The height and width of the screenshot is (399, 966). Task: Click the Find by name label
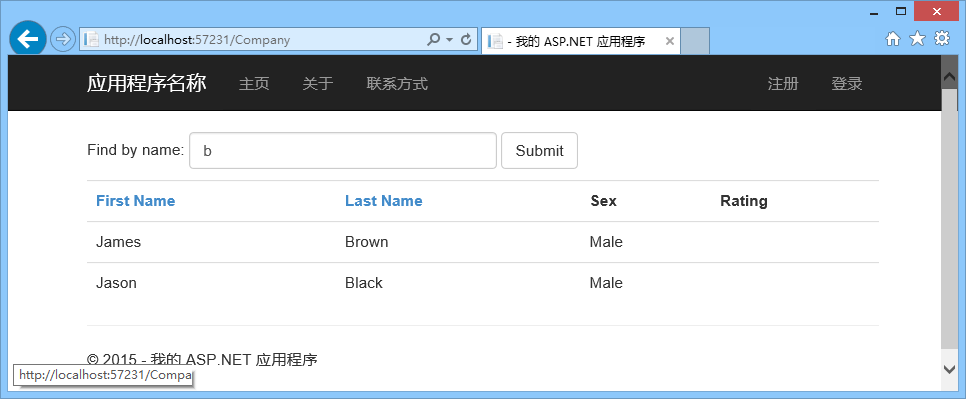click(136, 150)
